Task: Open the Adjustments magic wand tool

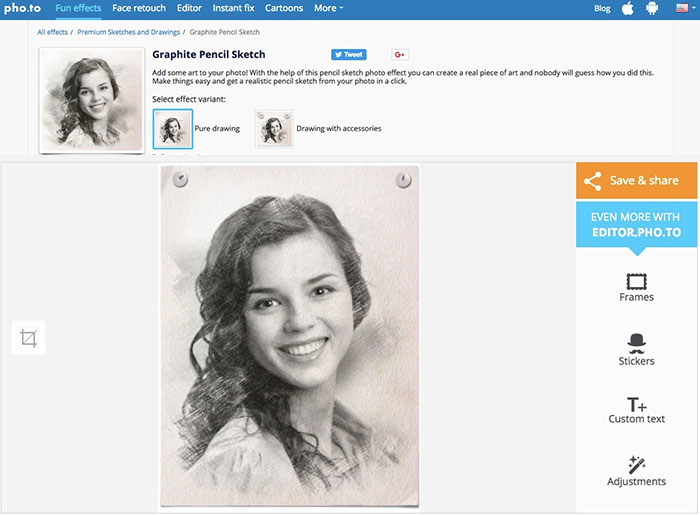Action: (x=636, y=471)
